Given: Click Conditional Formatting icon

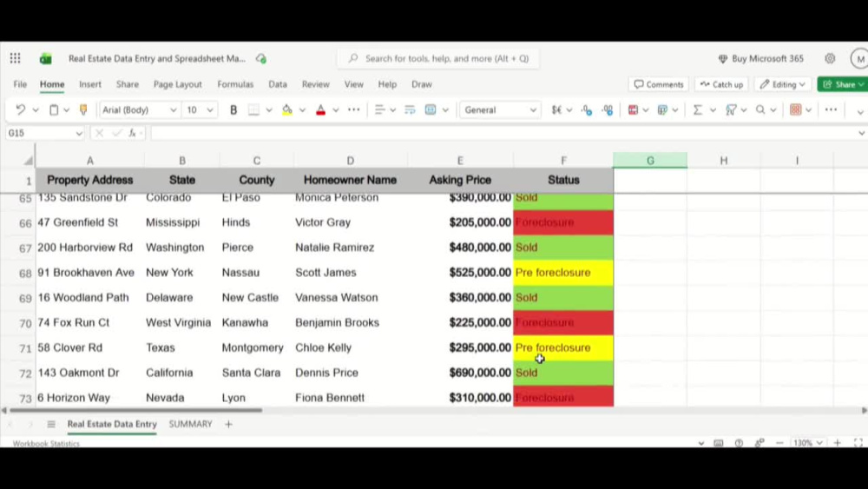Looking at the screenshot, I should tap(633, 109).
